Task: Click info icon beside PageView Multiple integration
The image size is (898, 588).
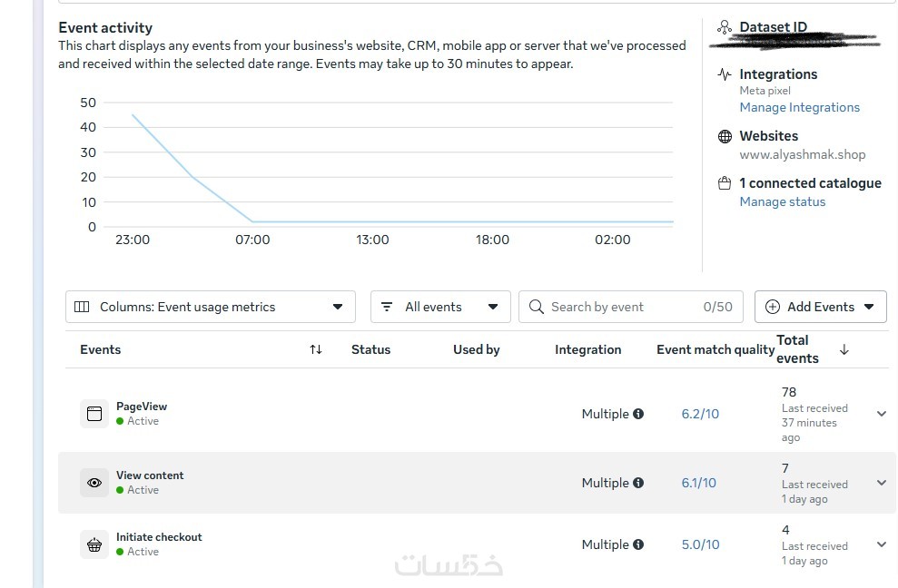Action: pyautogui.click(x=638, y=414)
